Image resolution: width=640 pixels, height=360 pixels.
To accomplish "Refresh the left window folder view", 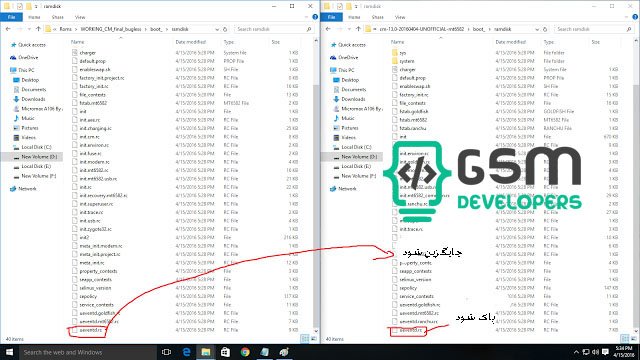I will (x=224, y=29).
